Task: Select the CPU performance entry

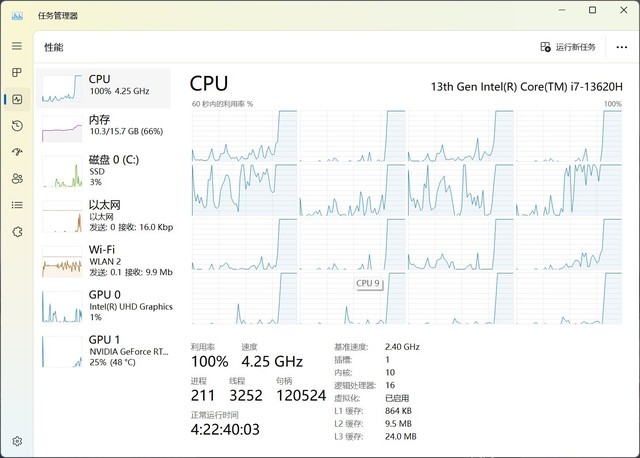Action: (104, 87)
